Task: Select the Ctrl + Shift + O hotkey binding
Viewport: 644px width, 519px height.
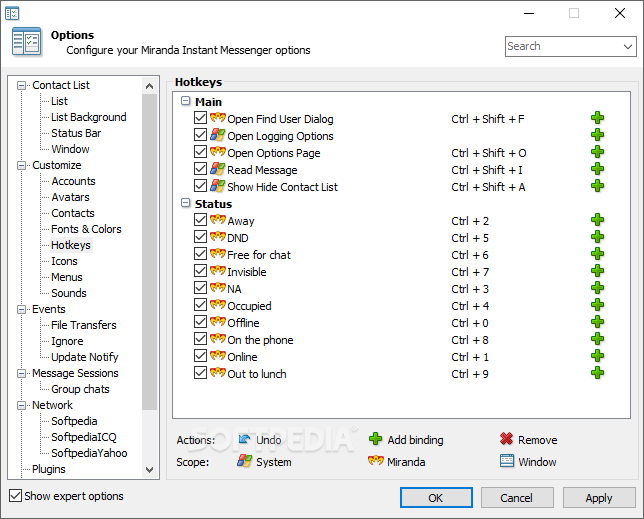Action: (489, 153)
